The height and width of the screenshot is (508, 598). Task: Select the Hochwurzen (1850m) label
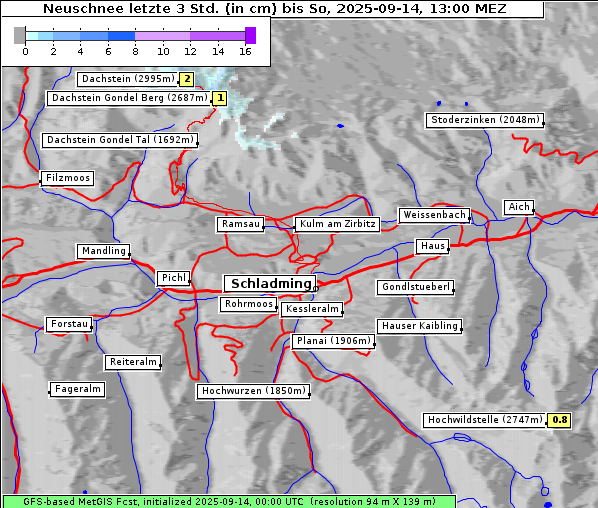pyautogui.click(x=254, y=391)
